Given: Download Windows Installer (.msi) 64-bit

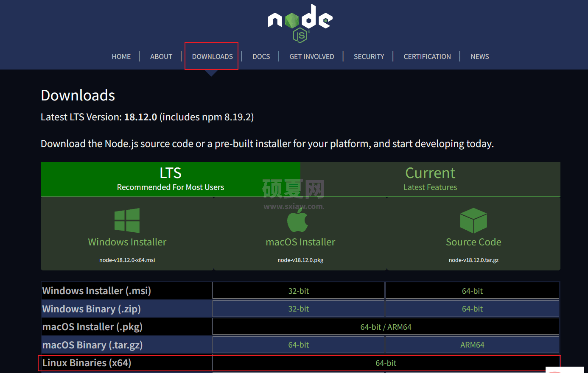Looking at the screenshot, I should click(x=472, y=291).
